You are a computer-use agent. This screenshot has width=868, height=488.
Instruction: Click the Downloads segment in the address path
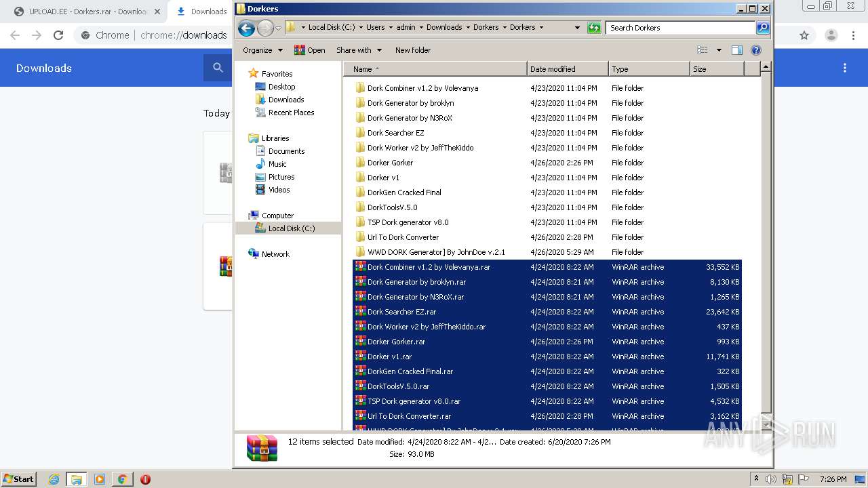tap(444, 28)
